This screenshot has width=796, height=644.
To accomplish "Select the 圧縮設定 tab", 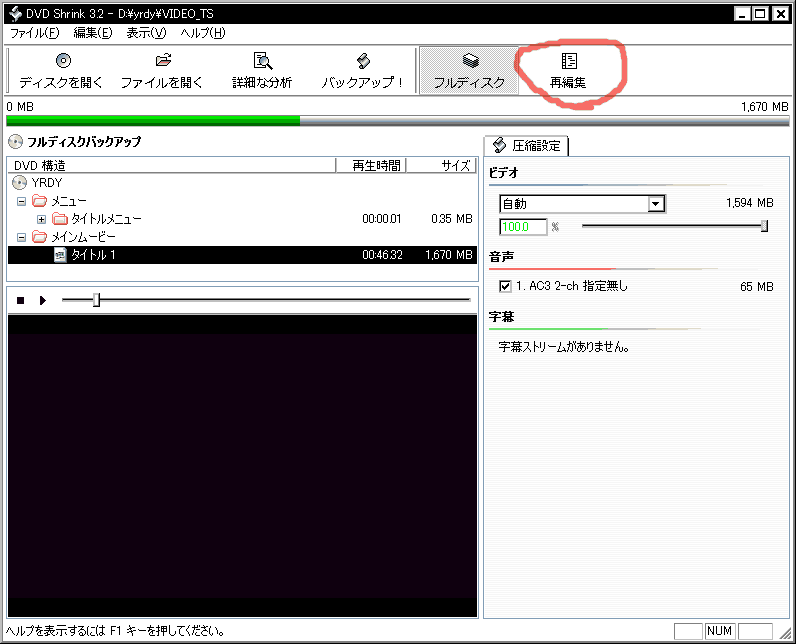I will point(526,146).
